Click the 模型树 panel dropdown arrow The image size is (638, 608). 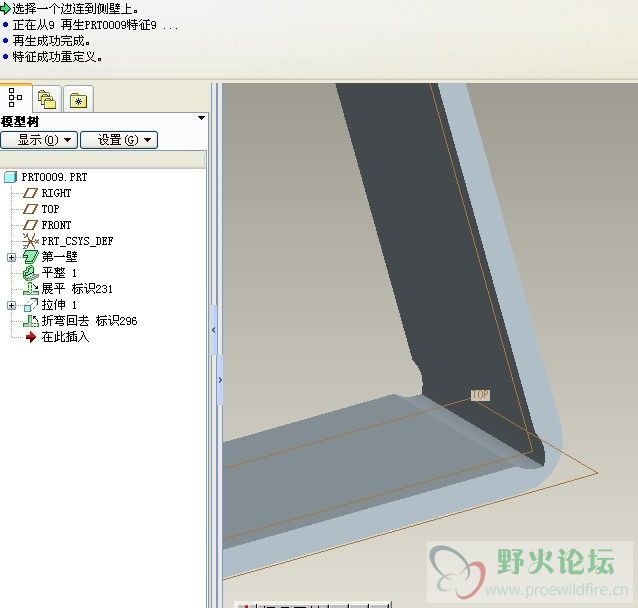[201, 118]
